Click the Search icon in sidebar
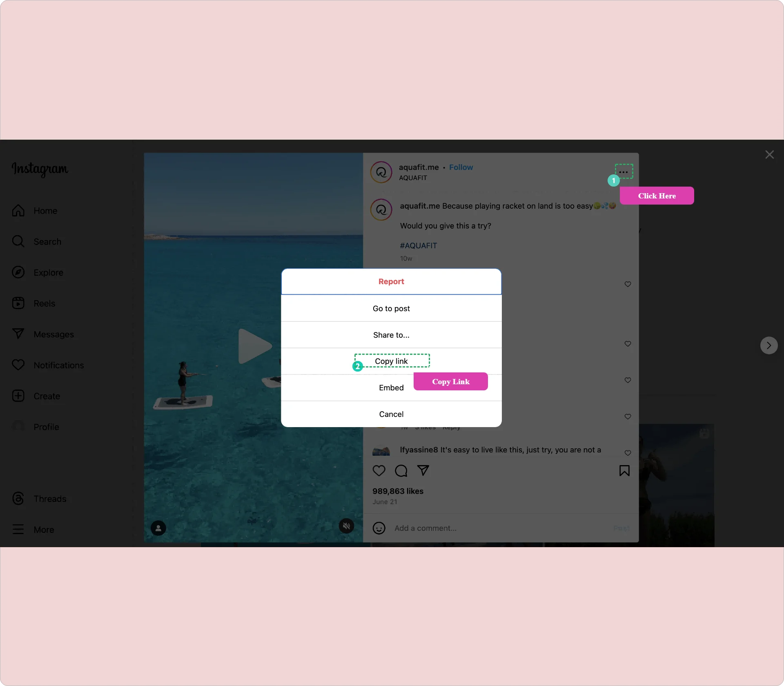This screenshot has height=686, width=784. [x=18, y=241]
